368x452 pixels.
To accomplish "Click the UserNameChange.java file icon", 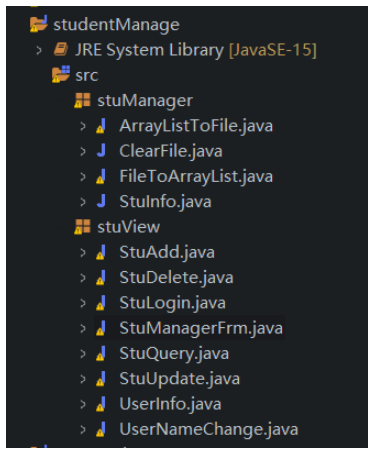I will coord(101,429).
